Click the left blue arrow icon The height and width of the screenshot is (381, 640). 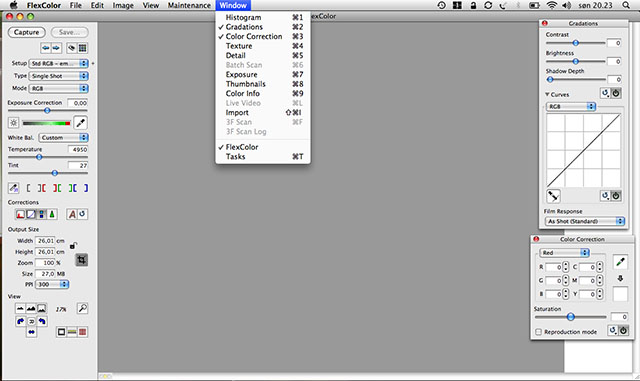coord(45,48)
